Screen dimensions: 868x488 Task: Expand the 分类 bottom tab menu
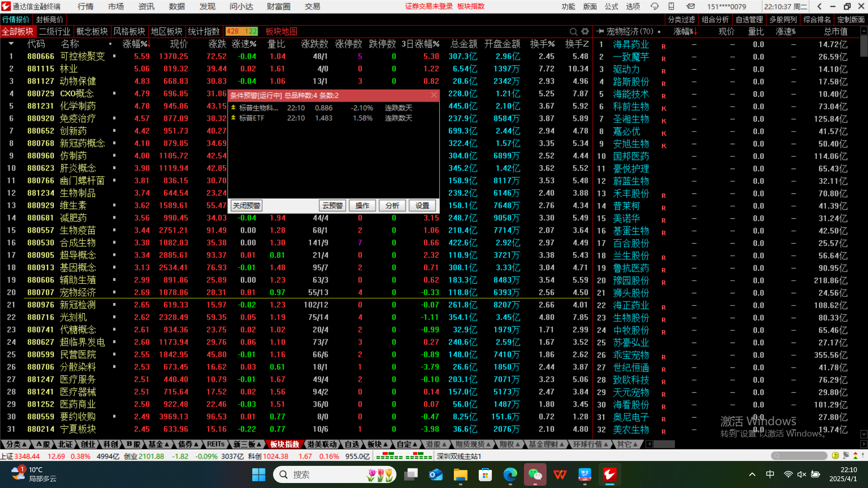point(16,444)
